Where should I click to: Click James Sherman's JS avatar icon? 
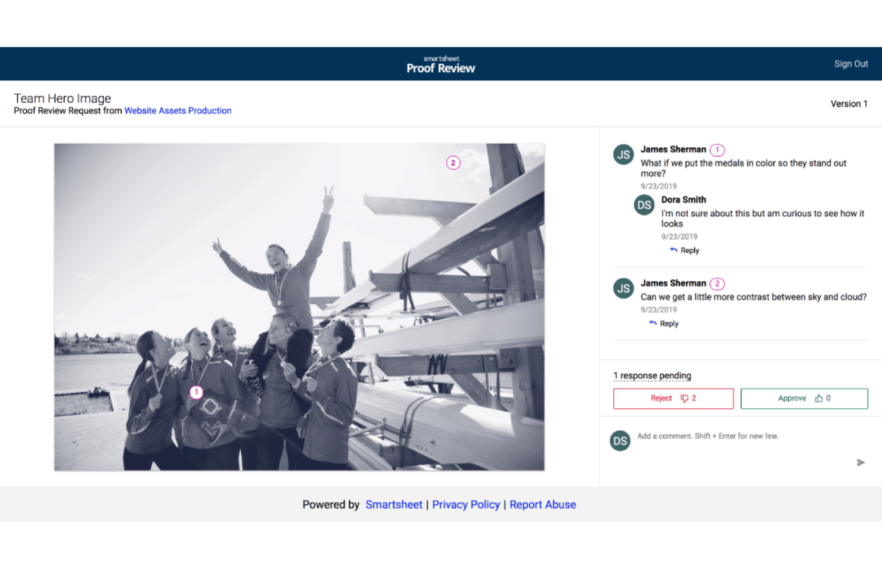(x=623, y=154)
